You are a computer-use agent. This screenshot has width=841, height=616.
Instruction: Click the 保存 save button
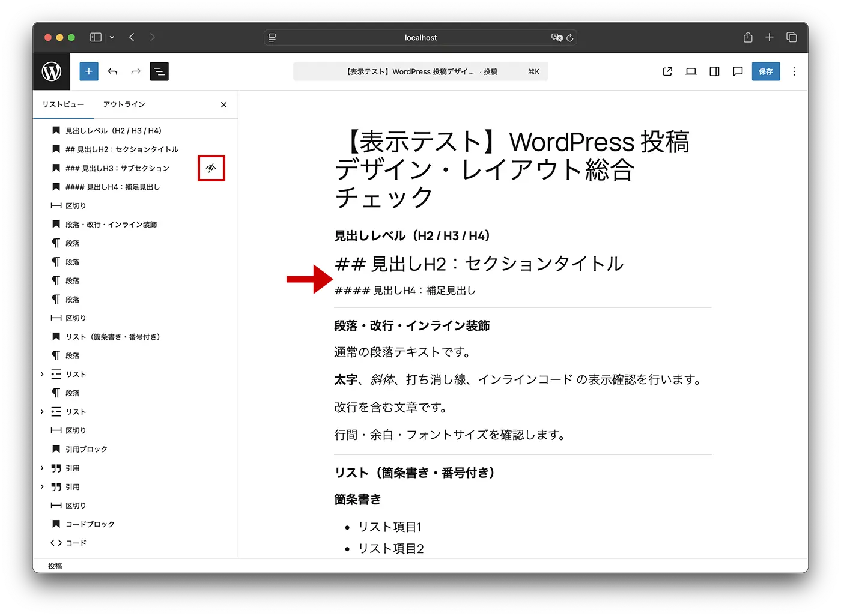(x=765, y=71)
